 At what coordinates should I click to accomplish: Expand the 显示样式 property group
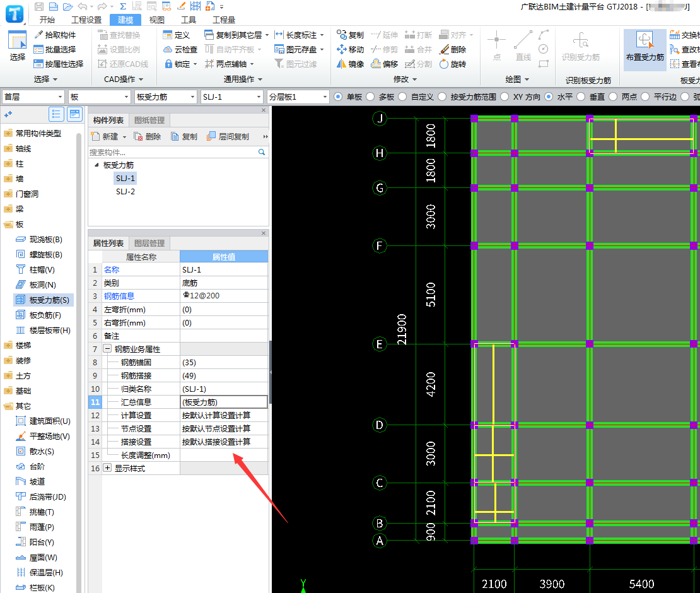(x=107, y=468)
